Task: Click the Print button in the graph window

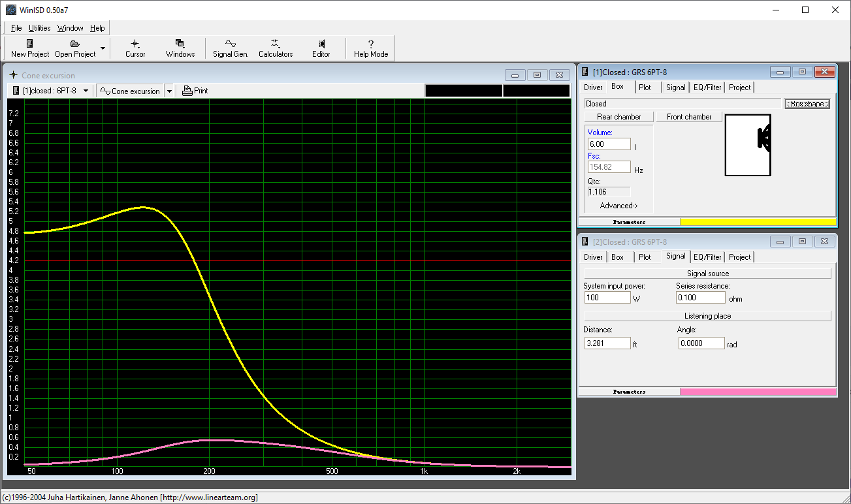Action: pyautogui.click(x=195, y=91)
